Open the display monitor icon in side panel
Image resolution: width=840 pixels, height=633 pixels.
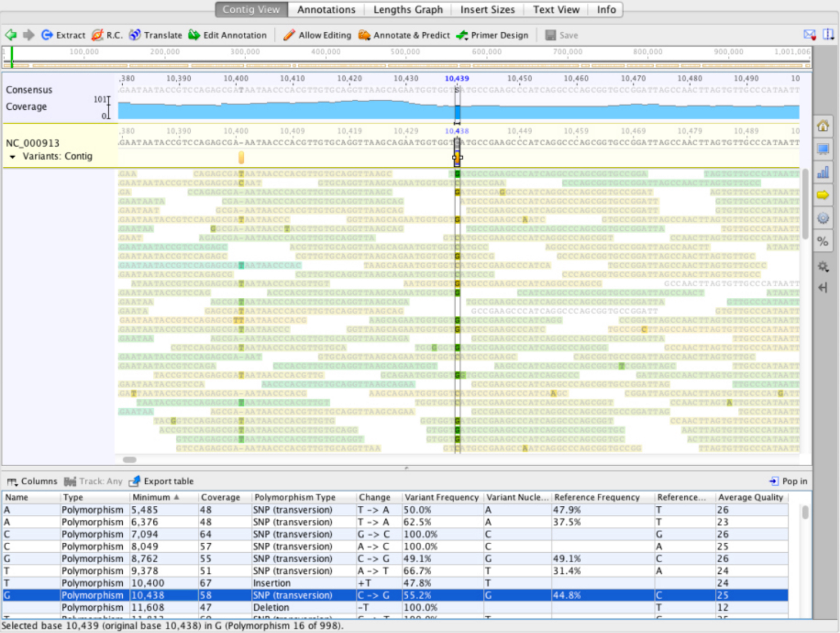823,149
